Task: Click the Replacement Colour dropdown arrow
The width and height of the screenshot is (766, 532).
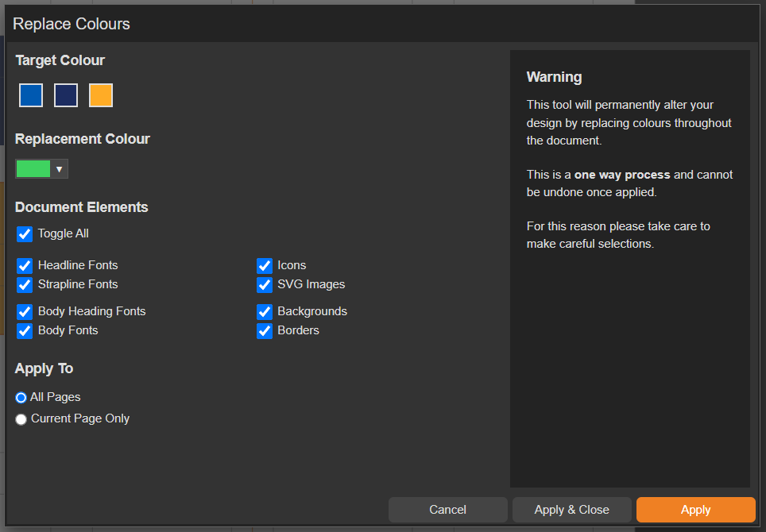Action: [x=60, y=169]
